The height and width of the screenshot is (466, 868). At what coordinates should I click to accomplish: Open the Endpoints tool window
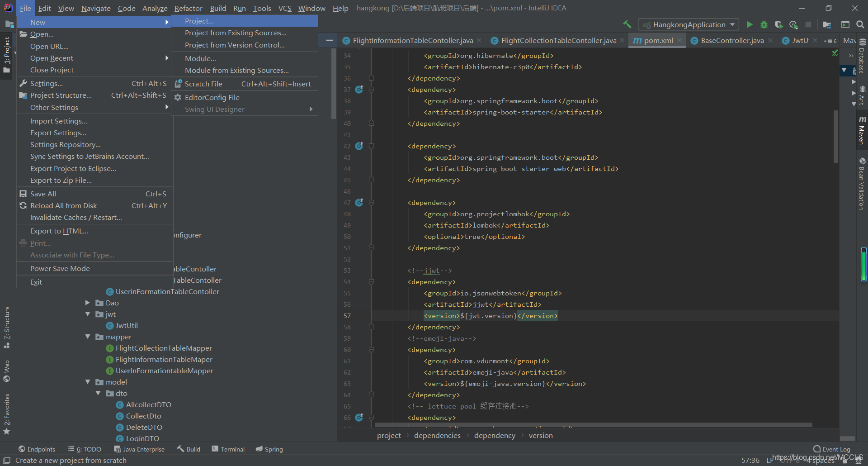[x=37, y=449]
